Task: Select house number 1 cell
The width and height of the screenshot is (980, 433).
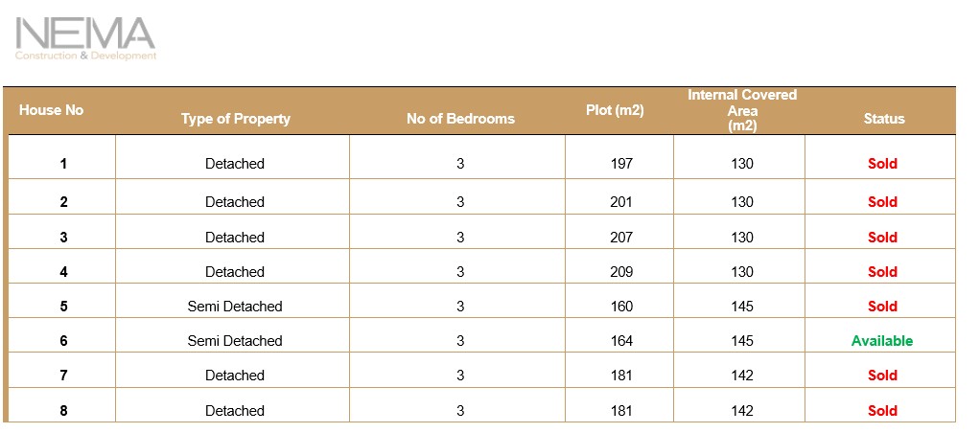Action: pos(63,164)
